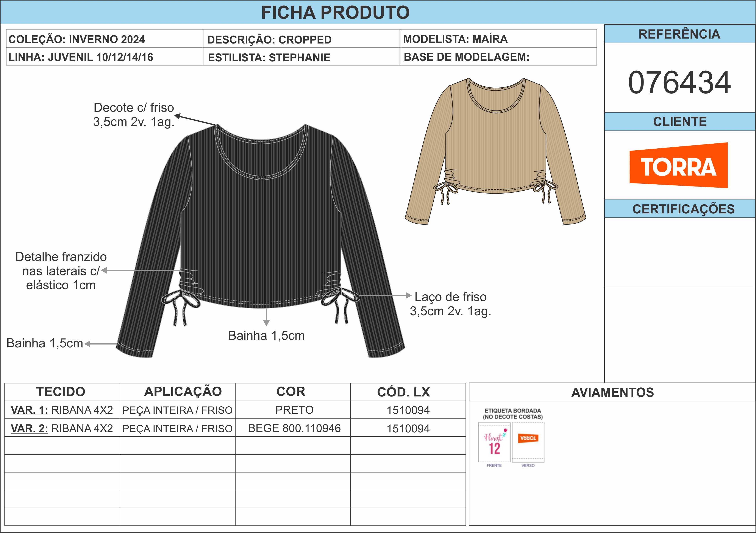Click the upside-down TORRA label verso image
This screenshot has height=533, width=756.
528,439
